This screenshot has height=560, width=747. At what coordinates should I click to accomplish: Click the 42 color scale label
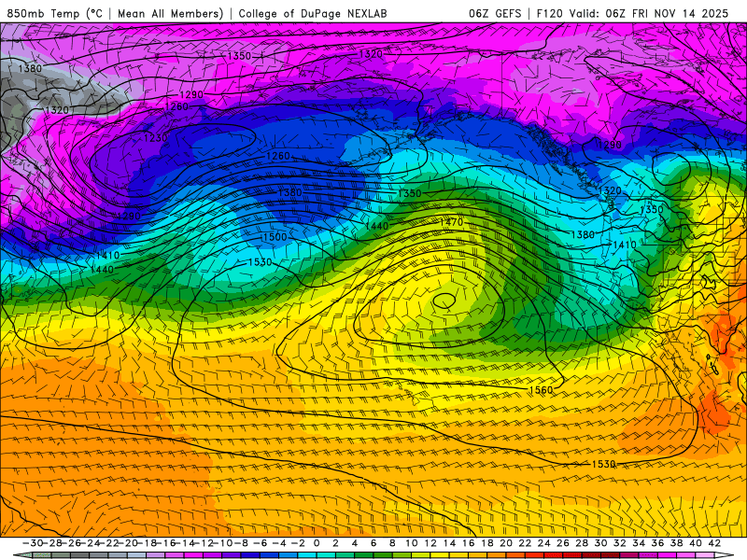pyautogui.click(x=714, y=543)
